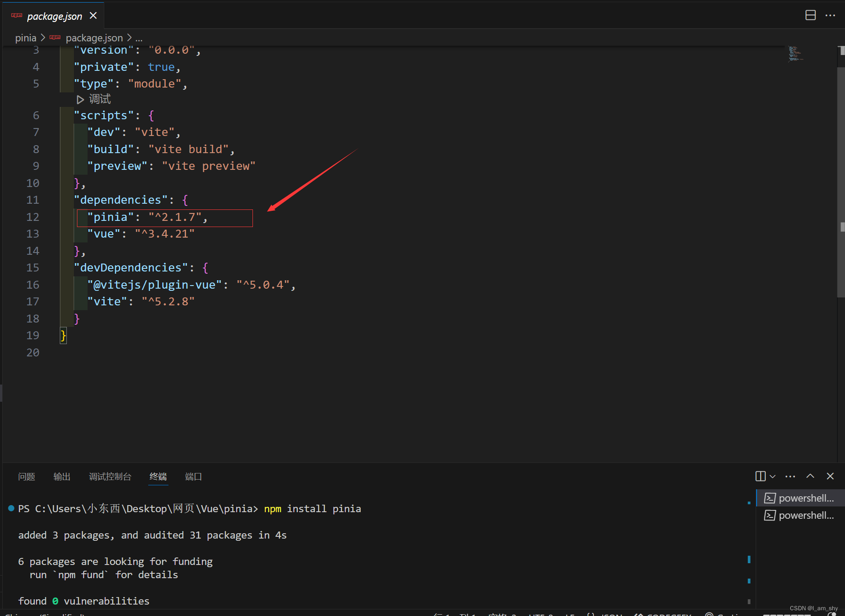Select the second powershell terminal
The image size is (845, 616).
[799, 515]
